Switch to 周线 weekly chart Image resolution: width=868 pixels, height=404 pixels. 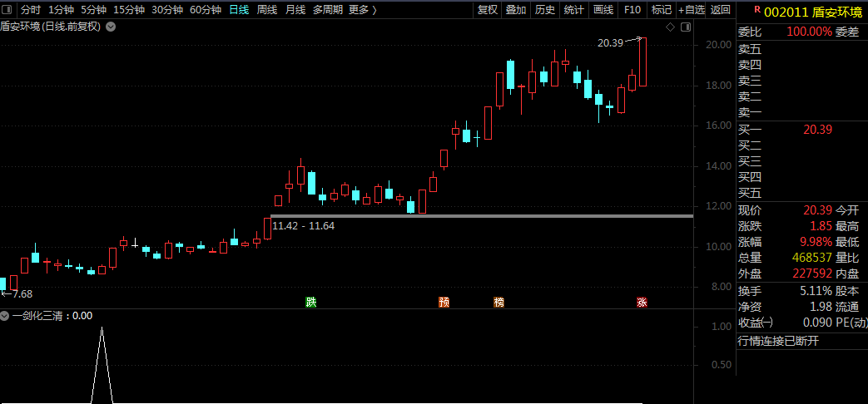click(267, 9)
